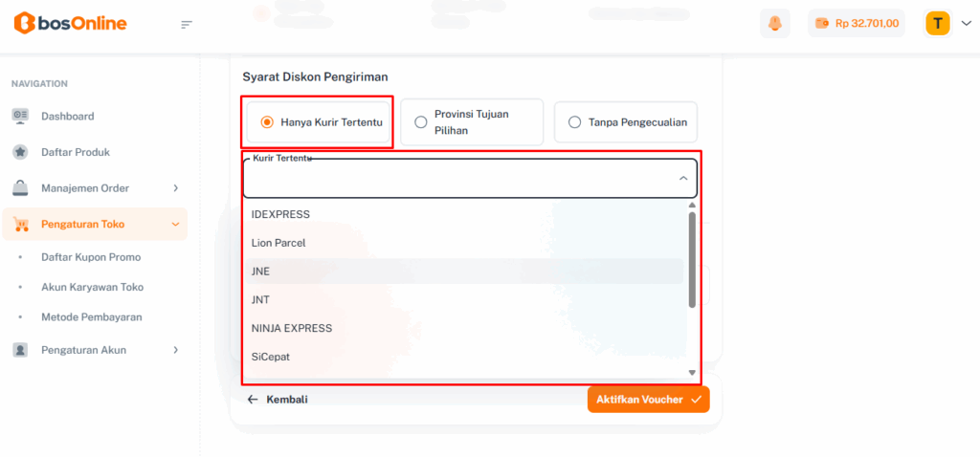Click the courier list scrollbar down arrow
Viewport: 980px width, 457px height.
click(x=692, y=372)
